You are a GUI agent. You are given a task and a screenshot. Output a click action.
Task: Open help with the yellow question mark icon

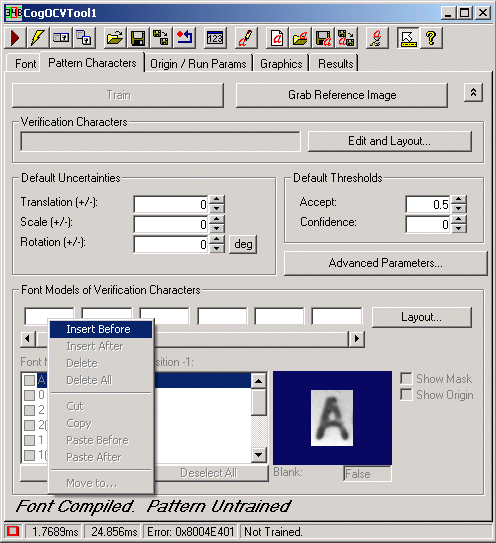[431, 38]
